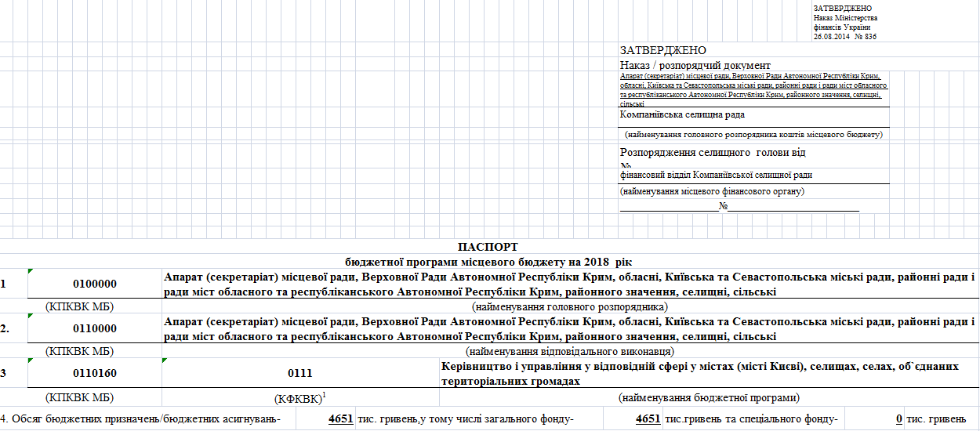980x431 pixels.
Task: Select the small underlined 'Апарат (секретаріат)' header text
Action: pyautogui.click(x=753, y=89)
